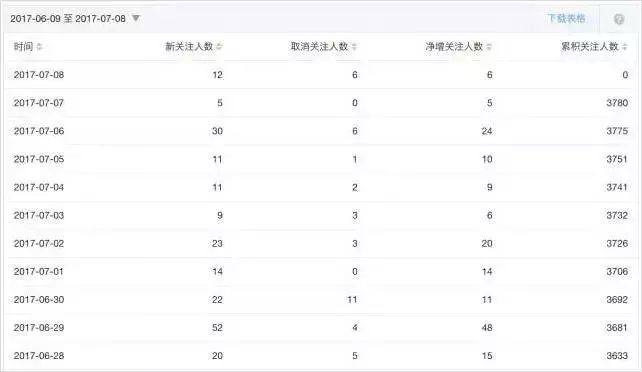642x372 pixels.
Task: Click cumulative value 3780 for 2017-07-07
Action: tap(617, 103)
